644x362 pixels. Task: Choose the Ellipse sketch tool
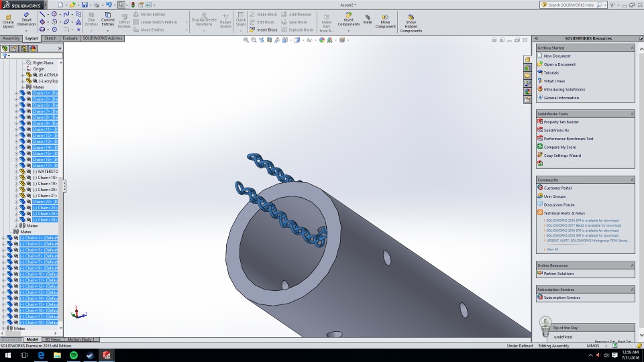click(x=66, y=21)
